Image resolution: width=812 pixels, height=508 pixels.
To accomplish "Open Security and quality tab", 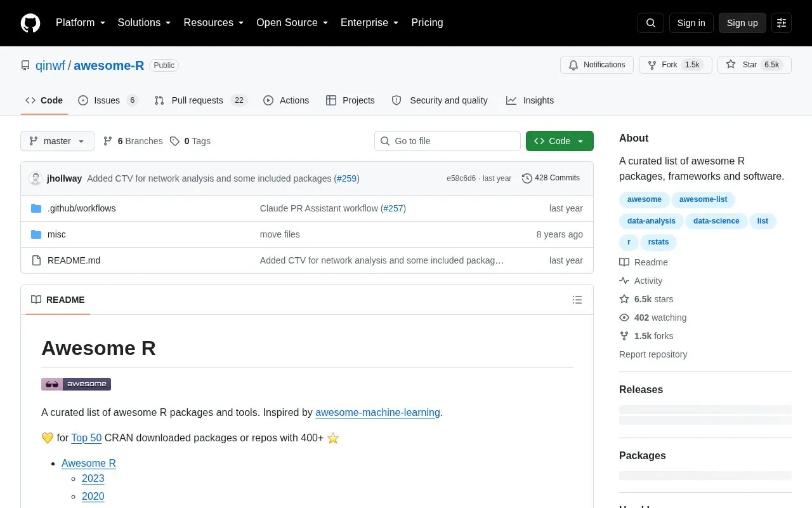I will click(440, 100).
